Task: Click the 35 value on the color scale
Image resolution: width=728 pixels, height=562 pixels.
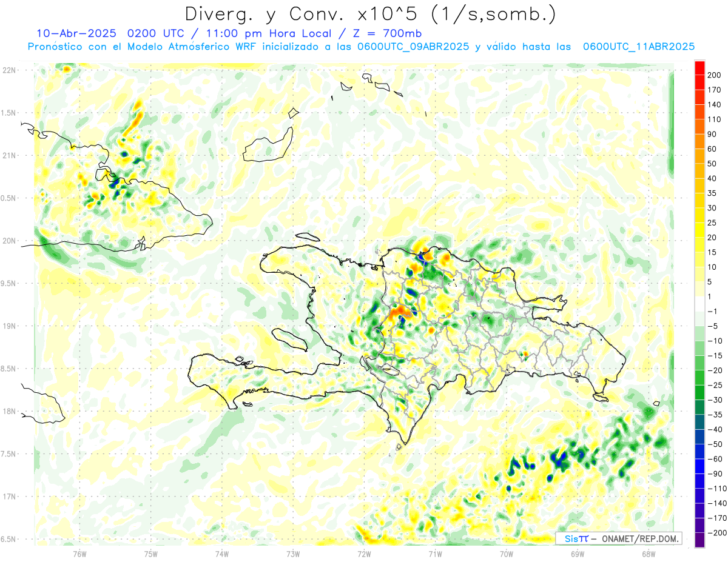Action: click(712, 193)
